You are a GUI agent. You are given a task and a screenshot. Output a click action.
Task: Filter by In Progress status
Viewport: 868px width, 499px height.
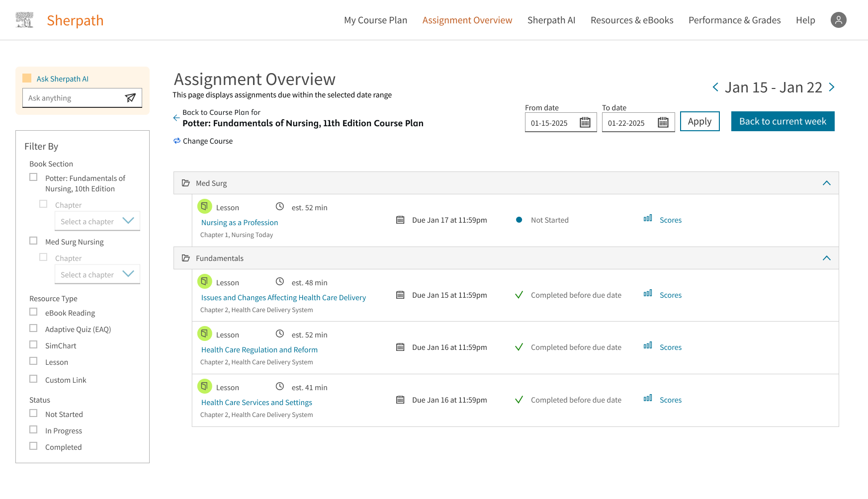pyautogui.click(x=33, y=429)
